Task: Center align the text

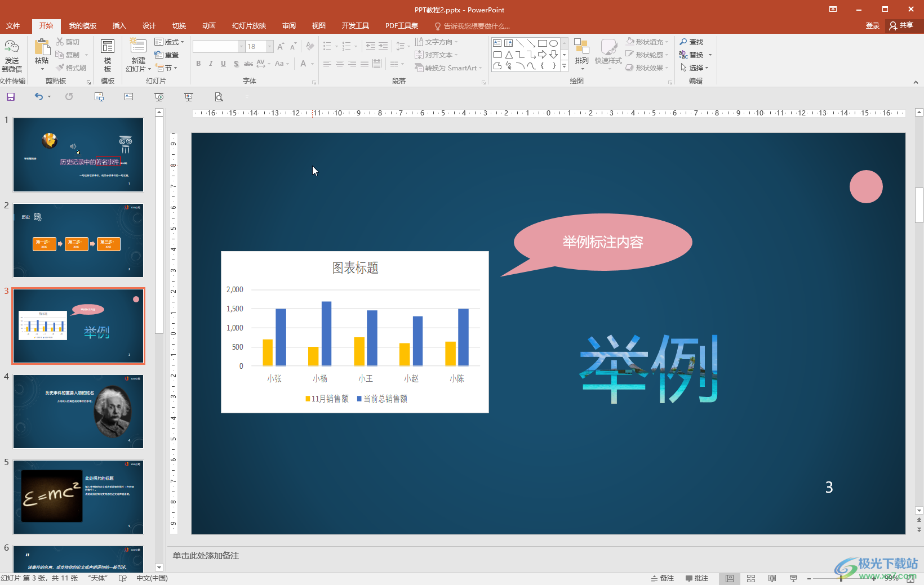Action: 340,64
